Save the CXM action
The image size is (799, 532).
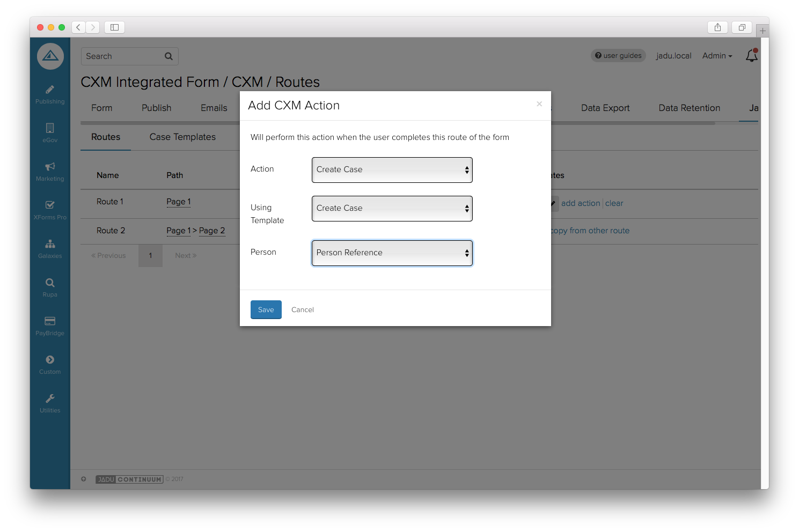(x=266, y=310)
